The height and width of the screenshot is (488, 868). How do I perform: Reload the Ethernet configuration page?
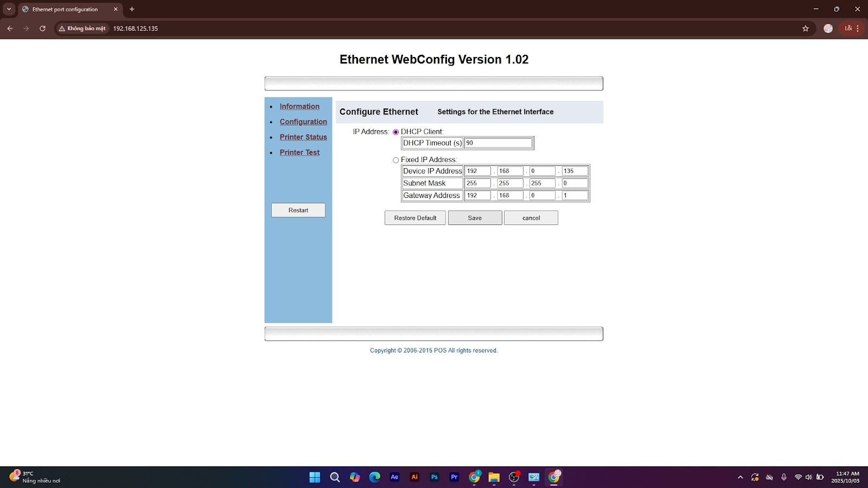coord(42,28)
